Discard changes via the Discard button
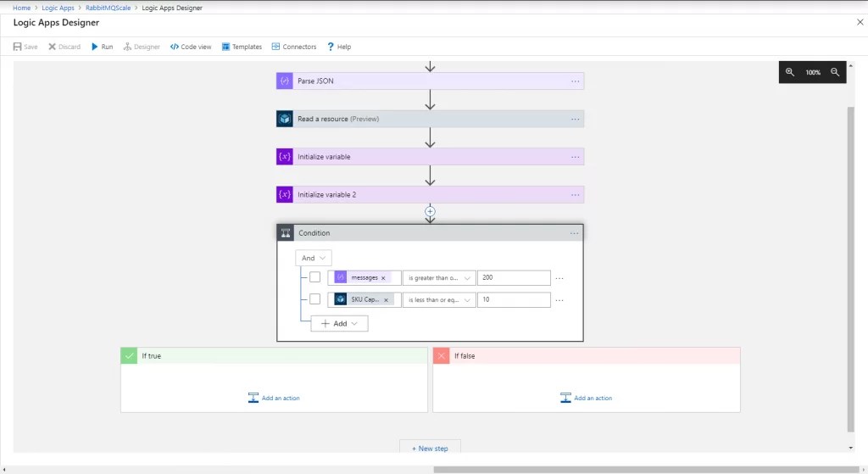The width and height of the screenshot is (868, 474). point(64,47)
